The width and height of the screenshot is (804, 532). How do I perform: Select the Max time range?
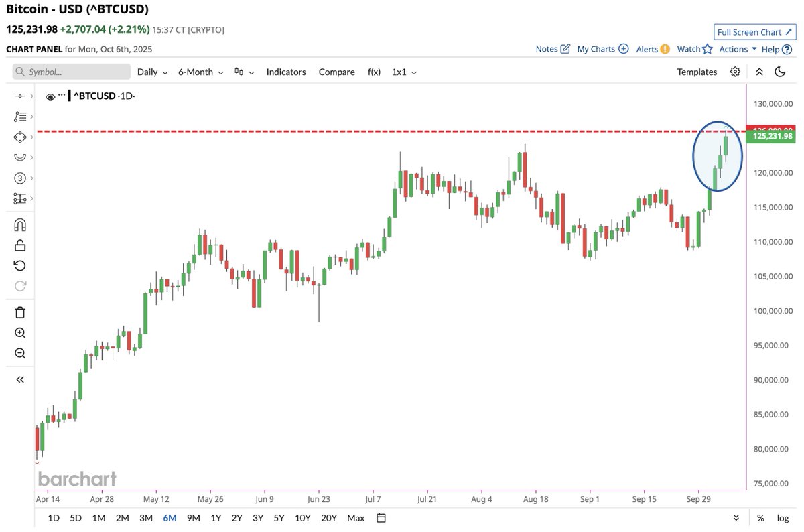[356, 518]
